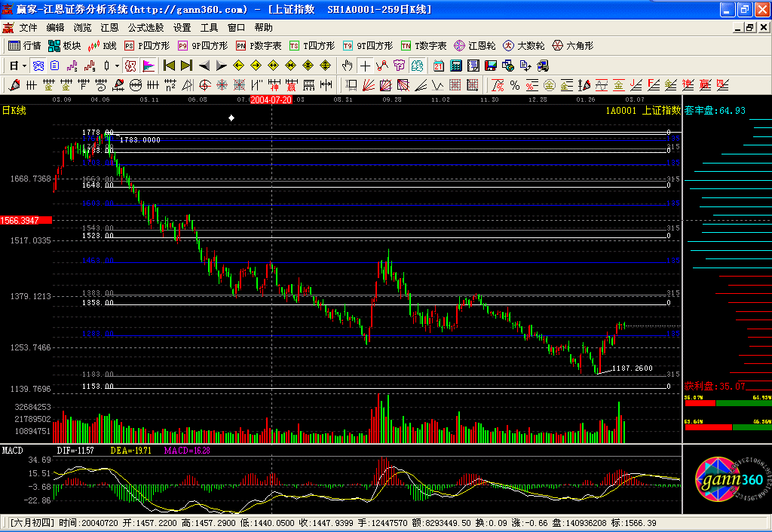Jump to first bar with skip-to-start arrow
The image size is (772, 532).
(169, 66)
